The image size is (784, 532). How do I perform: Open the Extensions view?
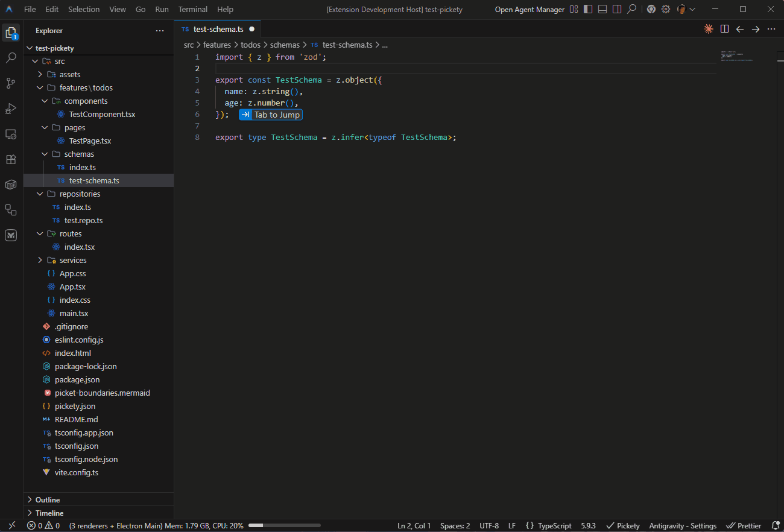coord(11,159)
